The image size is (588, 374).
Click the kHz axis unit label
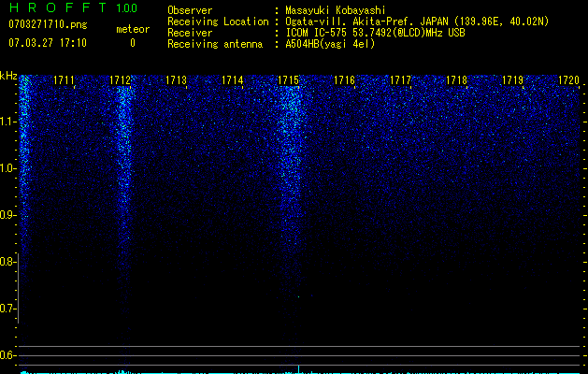[x=8, y=76]
